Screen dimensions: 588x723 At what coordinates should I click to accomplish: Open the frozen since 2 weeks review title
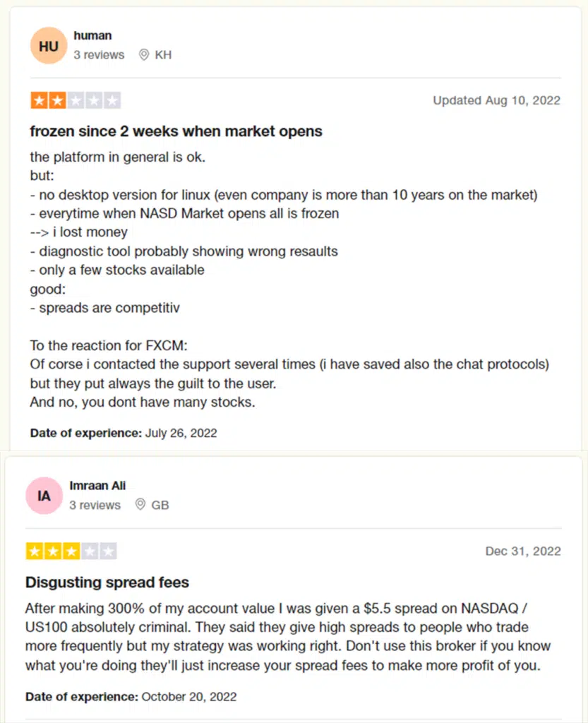click(x=176, y=131)
